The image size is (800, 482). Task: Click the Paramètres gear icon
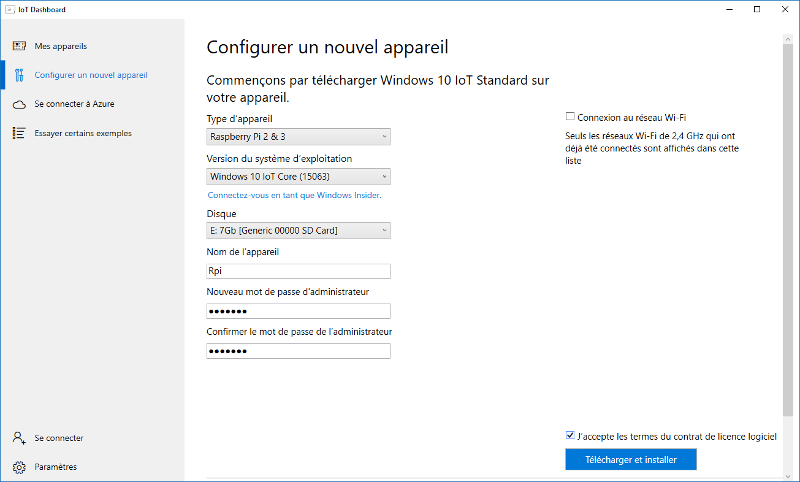click(x=19, y=467)
